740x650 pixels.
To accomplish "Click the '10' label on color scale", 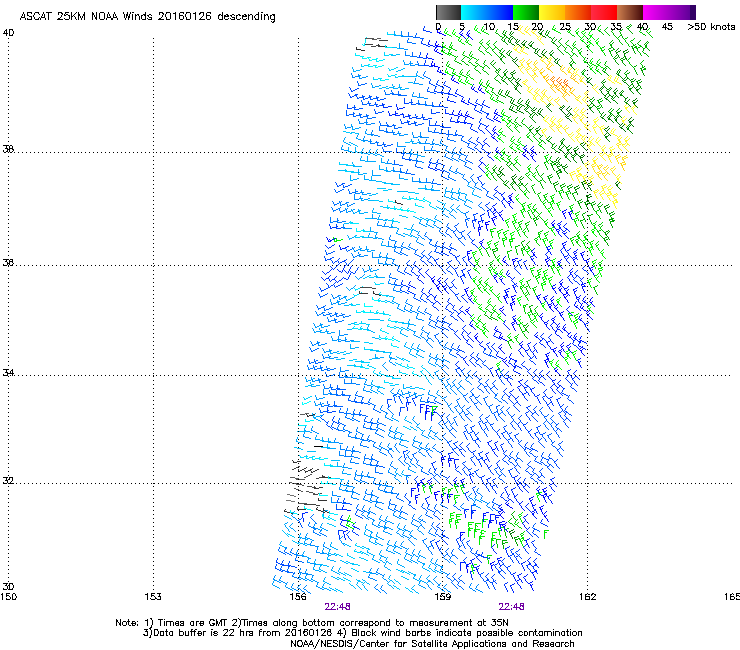I will click(489, 27).
